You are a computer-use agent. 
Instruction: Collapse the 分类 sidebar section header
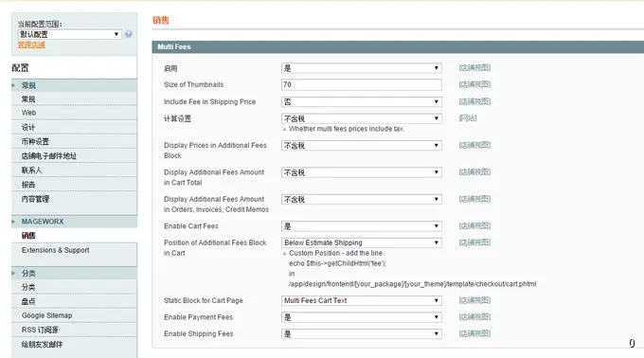74,273
